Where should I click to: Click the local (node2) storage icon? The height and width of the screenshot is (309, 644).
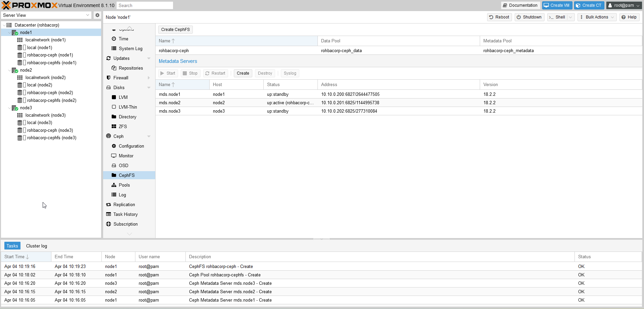(x=20, y=85)
